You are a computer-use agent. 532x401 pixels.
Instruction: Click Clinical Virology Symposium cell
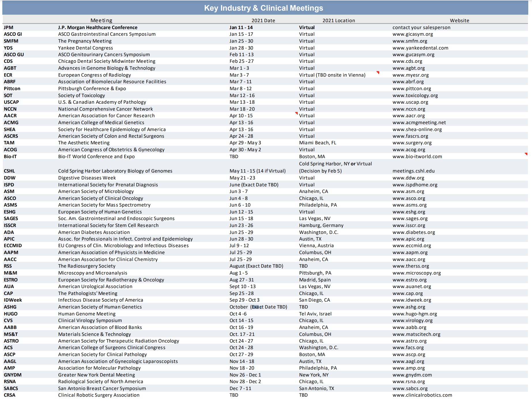coord(90,321)
